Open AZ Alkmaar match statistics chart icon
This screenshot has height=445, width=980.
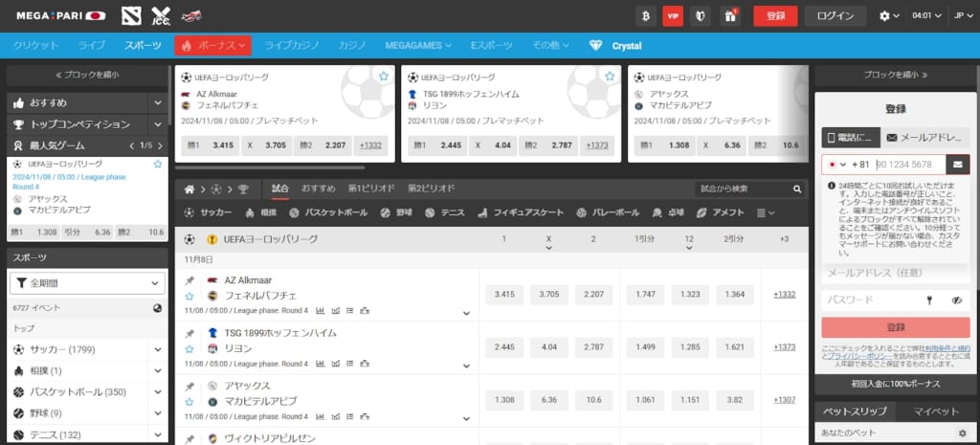(x=321, y=311)
